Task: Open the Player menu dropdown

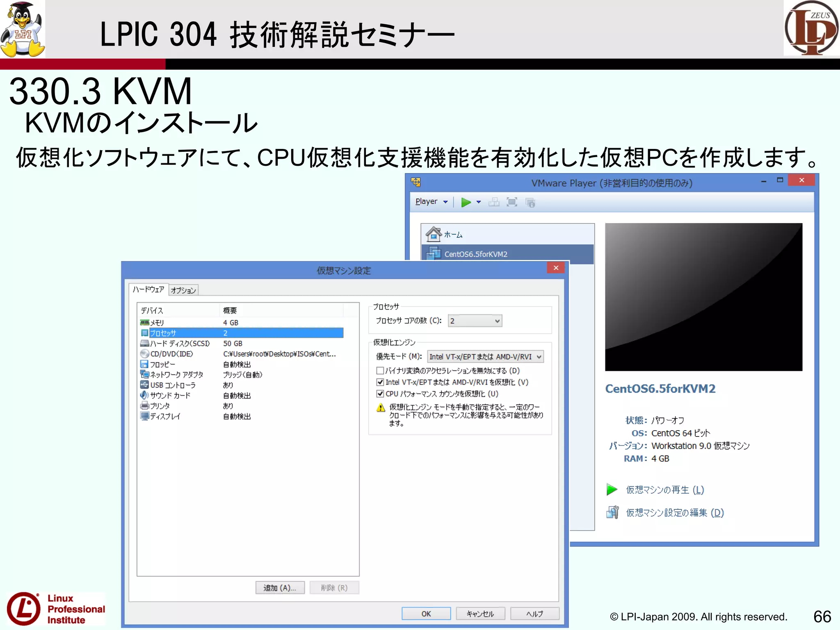Action: pos(431,202)
